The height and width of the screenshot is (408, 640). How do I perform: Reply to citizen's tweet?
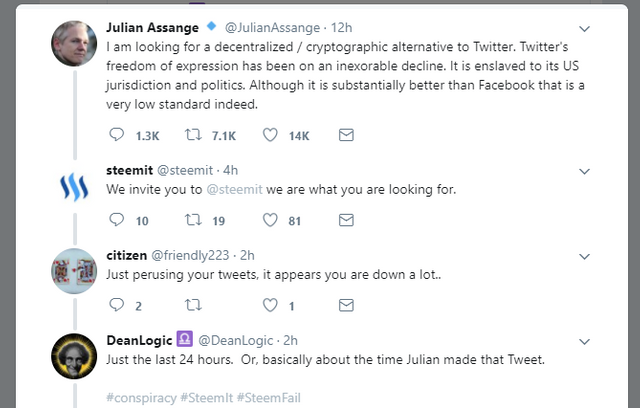[115, 305]
